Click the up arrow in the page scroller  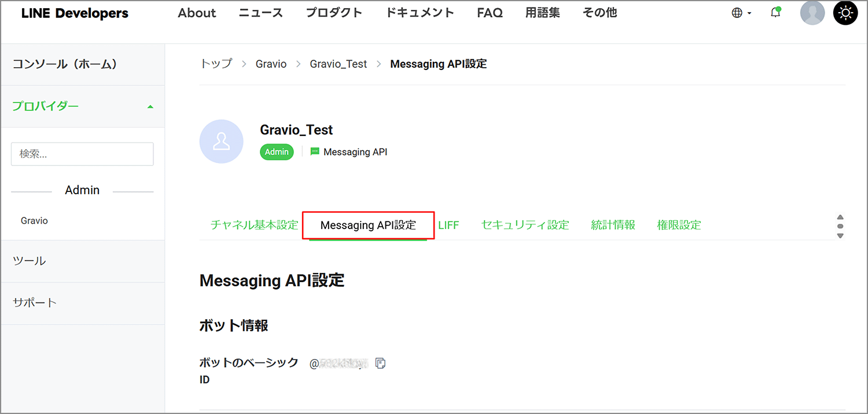[x=840, y=217]
